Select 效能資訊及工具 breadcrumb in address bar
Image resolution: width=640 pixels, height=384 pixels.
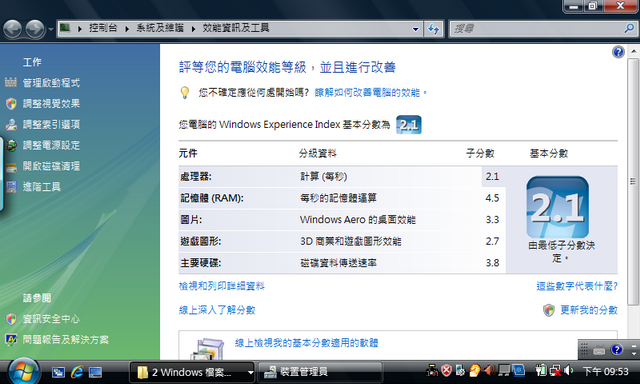click(x=236, y=28)
